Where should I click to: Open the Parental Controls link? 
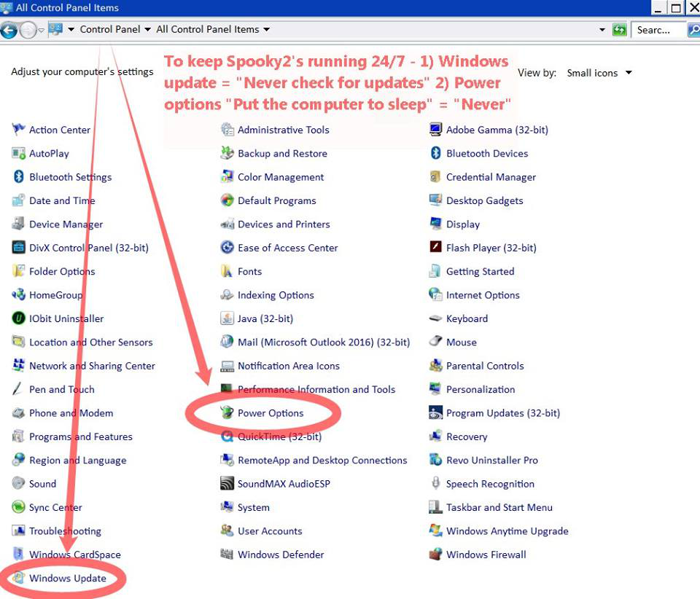click(x=485, y=366)
